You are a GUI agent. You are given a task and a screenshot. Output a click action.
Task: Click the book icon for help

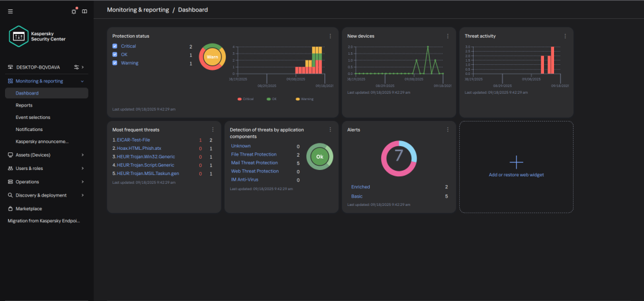pyautogui.click(x=85, y=11)
